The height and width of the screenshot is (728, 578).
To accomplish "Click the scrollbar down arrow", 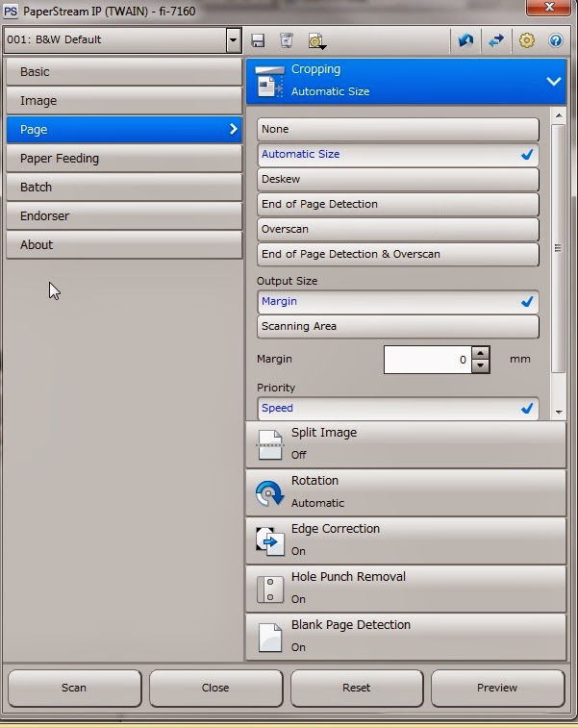I will point(559,412).
